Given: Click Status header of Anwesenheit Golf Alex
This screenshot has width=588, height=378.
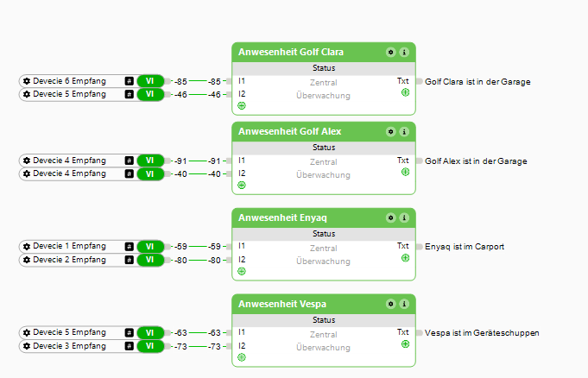Looking at the screenshot, I should coord(324,148).
